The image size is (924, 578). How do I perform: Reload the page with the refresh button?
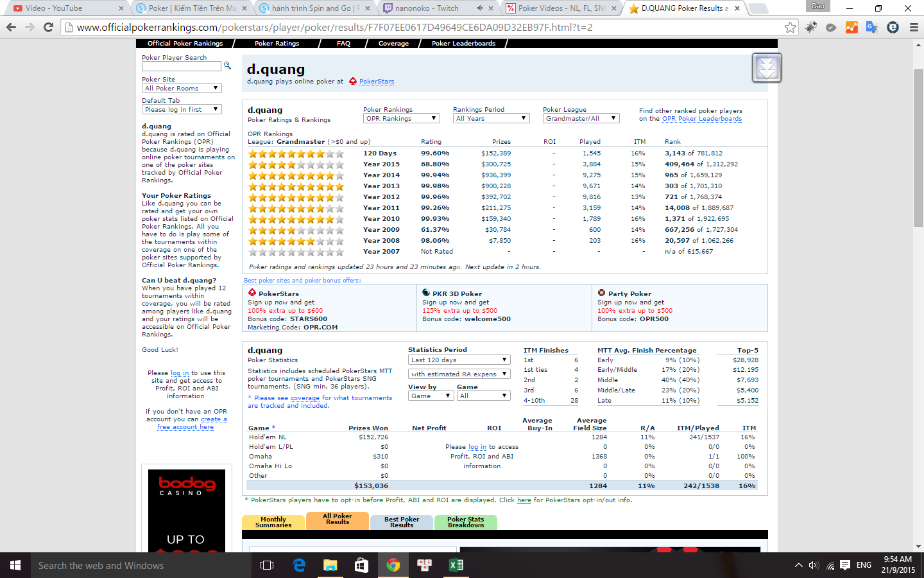click(48, 27)
